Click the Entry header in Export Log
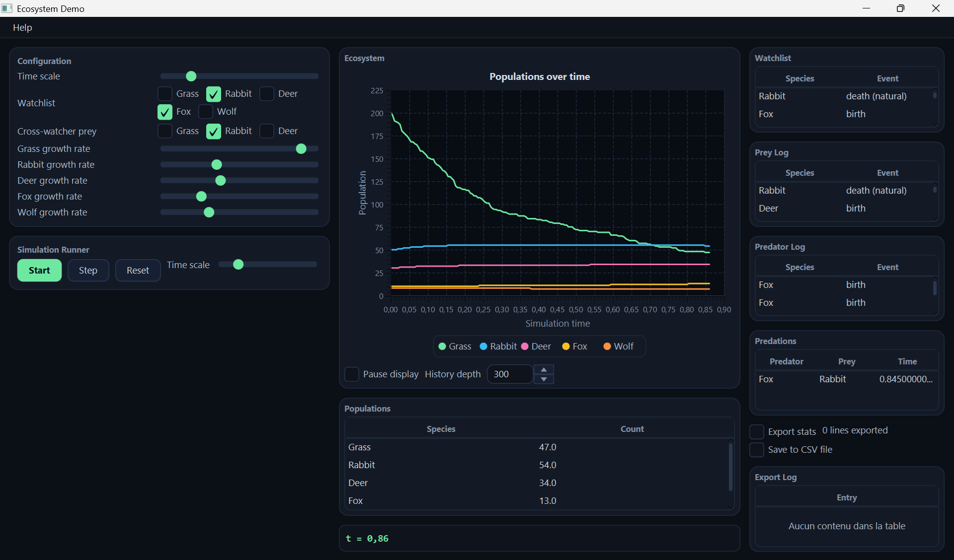The height and width of the screenshot is (560, 954). pos(847,497)
